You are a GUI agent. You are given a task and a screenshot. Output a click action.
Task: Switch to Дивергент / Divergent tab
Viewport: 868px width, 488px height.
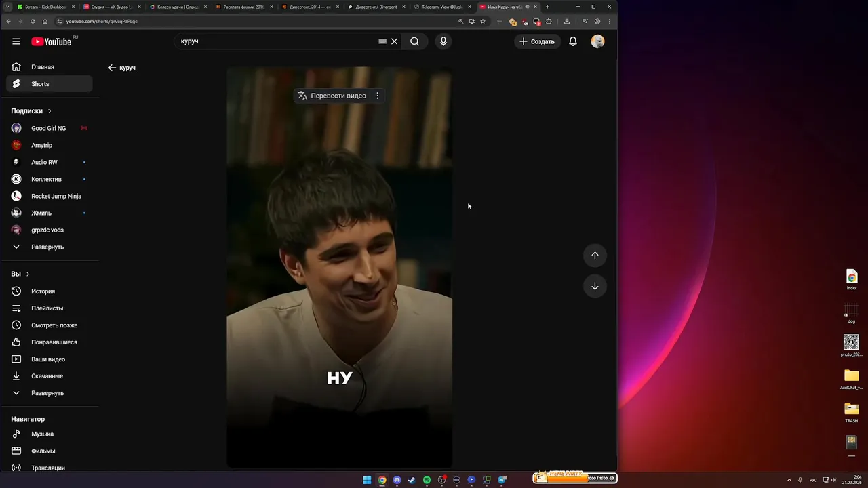[376, 7]
